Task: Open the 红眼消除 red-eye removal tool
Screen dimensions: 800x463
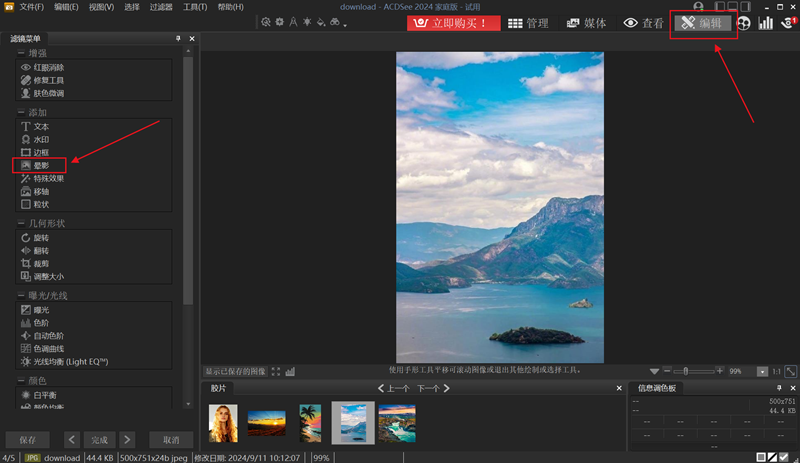Action: tap(48, 68)
